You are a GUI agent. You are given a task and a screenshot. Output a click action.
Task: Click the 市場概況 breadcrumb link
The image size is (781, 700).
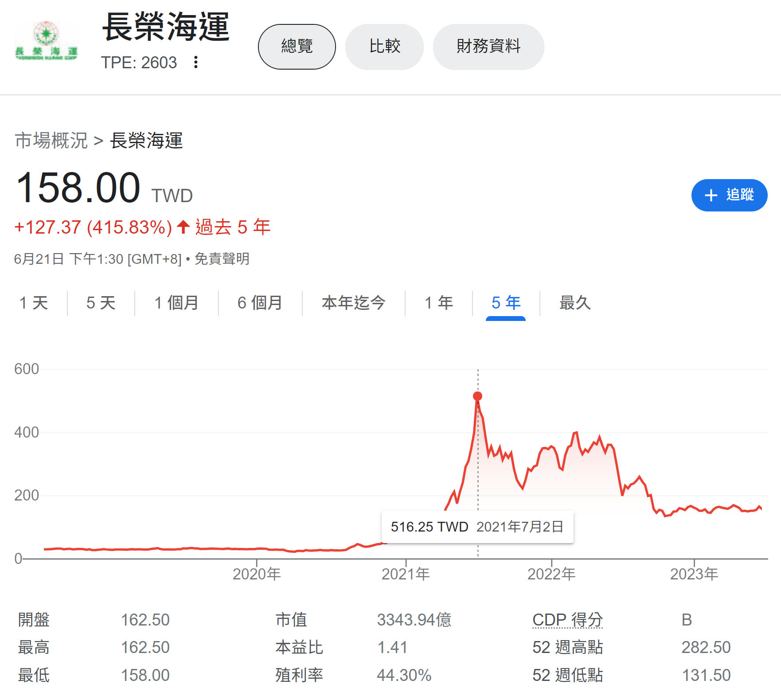pos(51,141)
